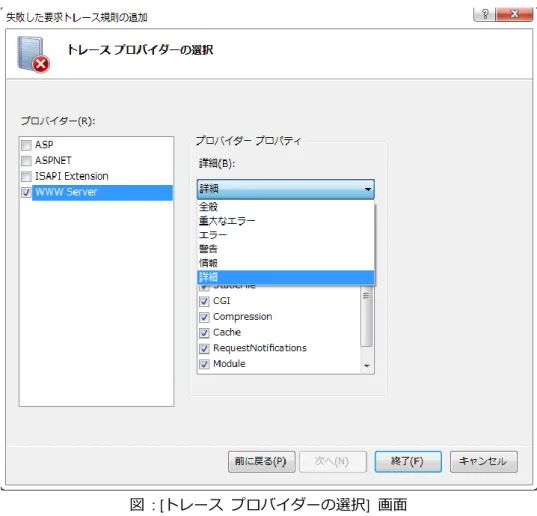The height and width of the screenshot is (516, 537).
Task: Click the disabled 次へ(N) next button
Action: pyautogui.click(x=333, y=462)
